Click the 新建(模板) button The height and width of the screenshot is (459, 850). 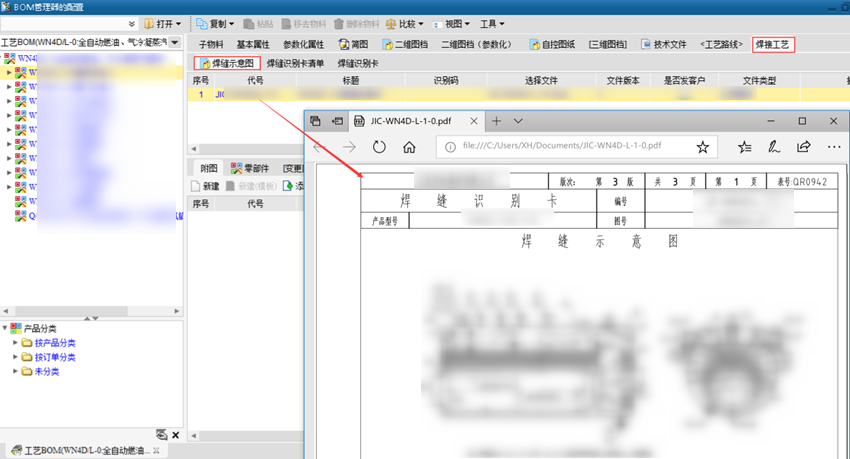[252, 186]
